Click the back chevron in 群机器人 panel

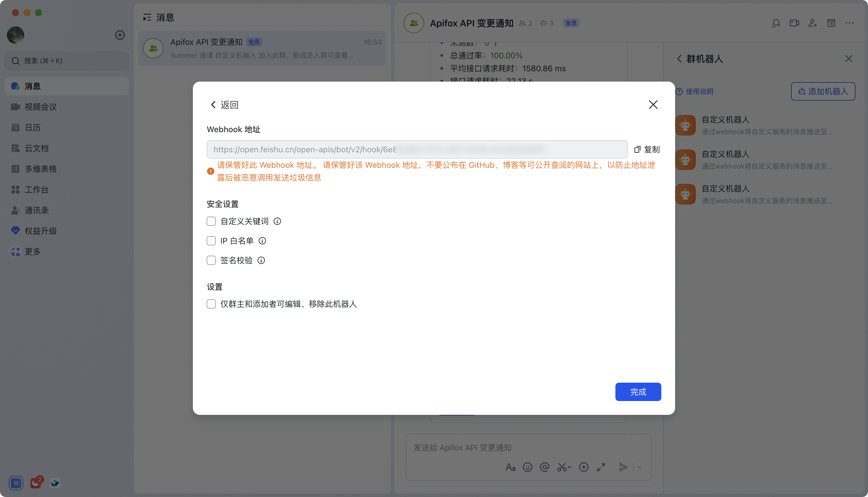(679, 59)
